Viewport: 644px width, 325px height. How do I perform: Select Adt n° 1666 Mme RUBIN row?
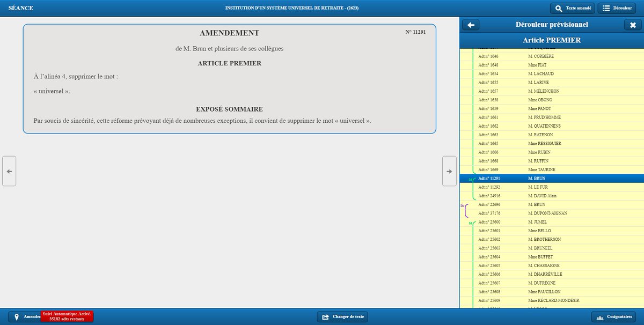[x=552, y=152]
